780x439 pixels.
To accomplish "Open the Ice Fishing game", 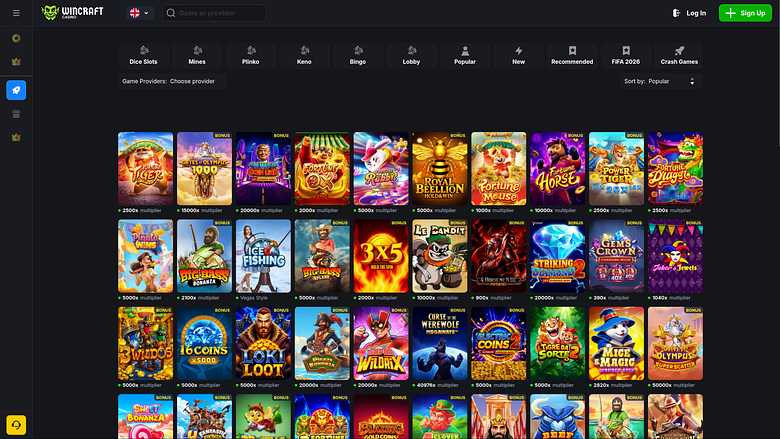I will point(263,256).
